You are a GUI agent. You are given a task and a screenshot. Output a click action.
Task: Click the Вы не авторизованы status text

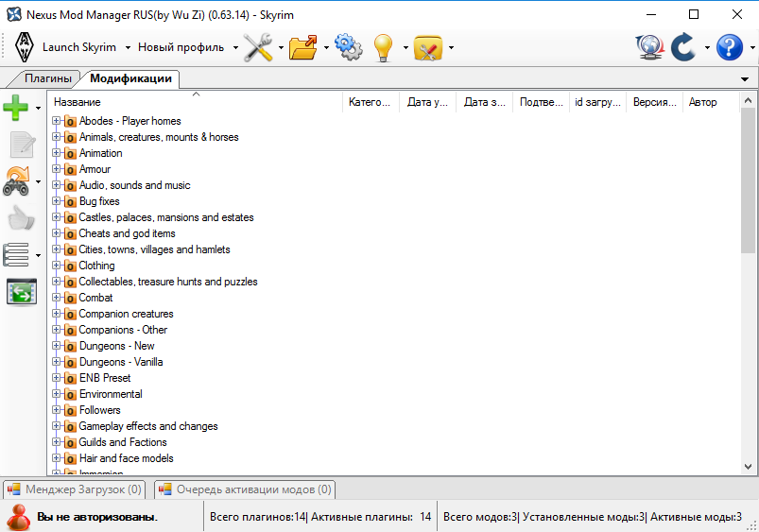97,517
